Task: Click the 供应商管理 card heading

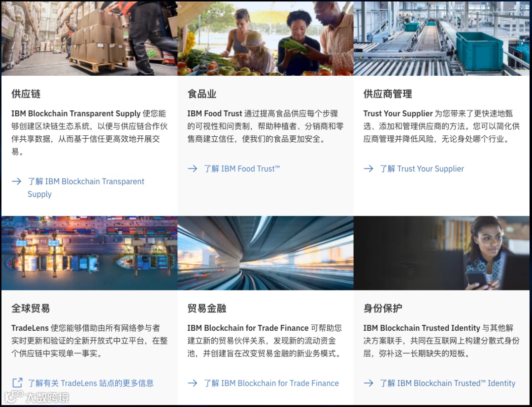Action: [x=388, y=94]
